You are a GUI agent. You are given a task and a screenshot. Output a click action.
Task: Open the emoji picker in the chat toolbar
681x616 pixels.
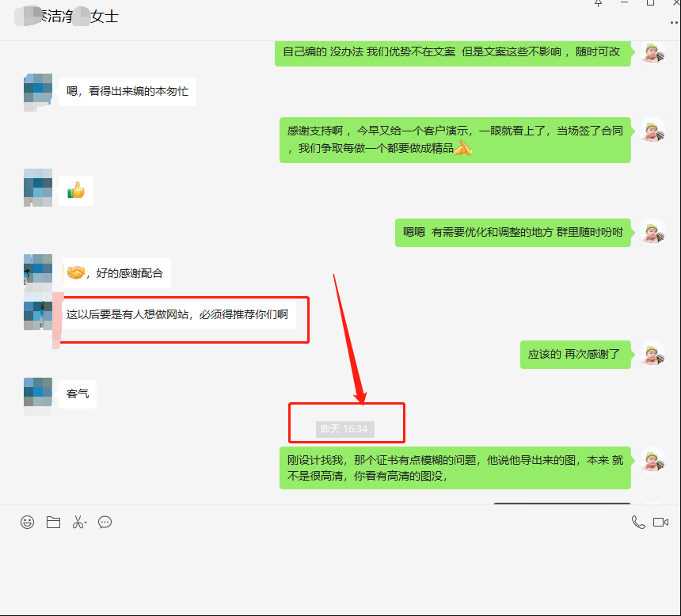coord(28,523)
